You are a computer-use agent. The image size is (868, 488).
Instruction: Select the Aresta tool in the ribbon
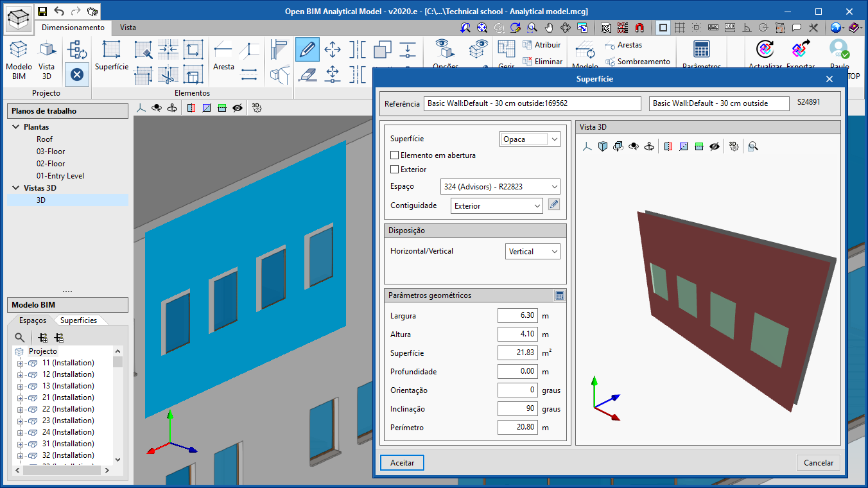[222, 53]
